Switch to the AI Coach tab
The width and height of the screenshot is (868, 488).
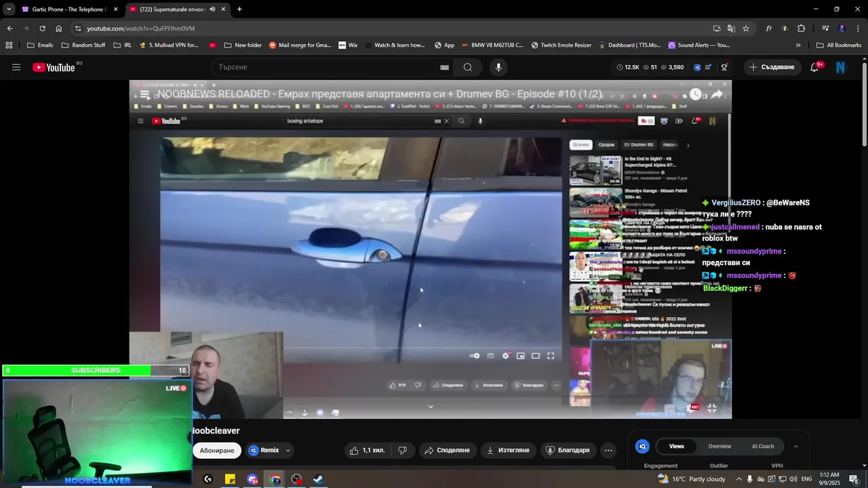coord(763,446)
